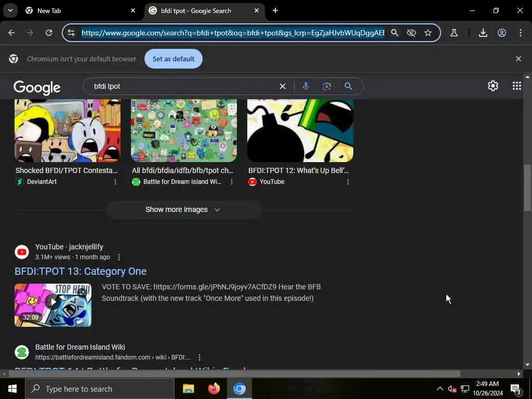Close the New Tab tab
Viewport: 532px width, 399px height.
pos(133,10)
